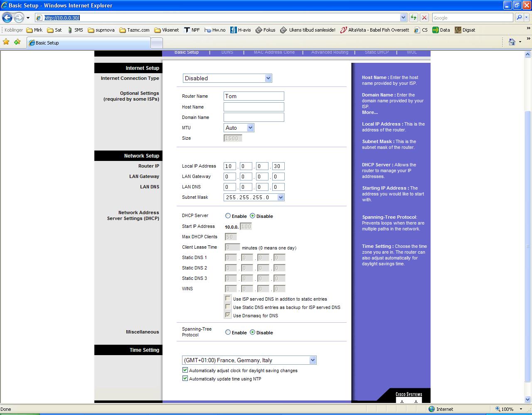Viewport: 532px width, 415px height.
Task: Select Disable for Spanning-Tree Protocol
Action: pos(252,332)
